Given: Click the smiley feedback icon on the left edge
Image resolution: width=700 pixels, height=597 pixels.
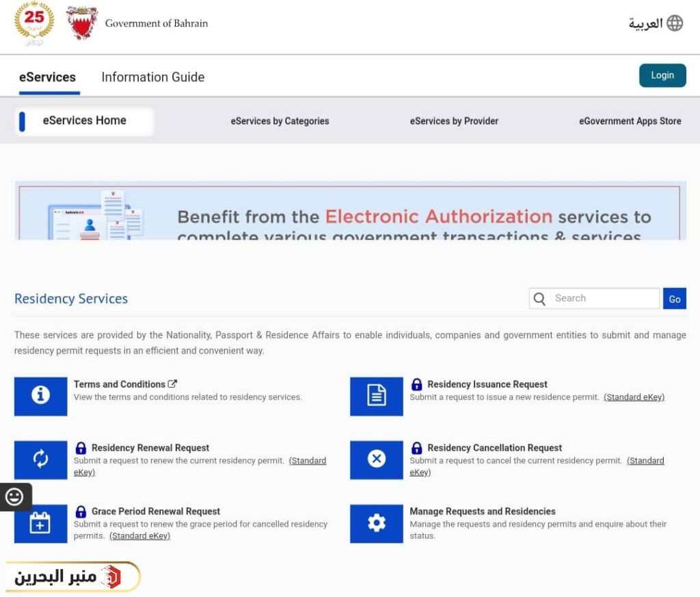Looking at the screenshot, I should click(15, 497).
